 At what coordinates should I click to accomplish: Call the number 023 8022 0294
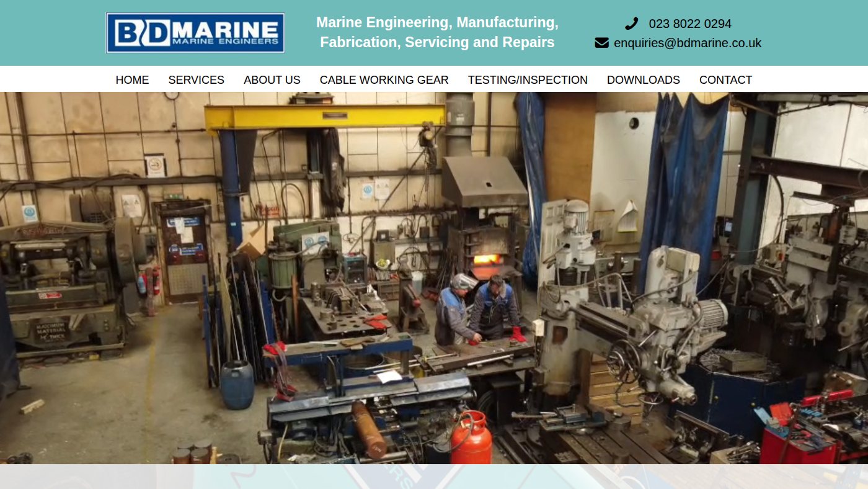coord(690,24)
